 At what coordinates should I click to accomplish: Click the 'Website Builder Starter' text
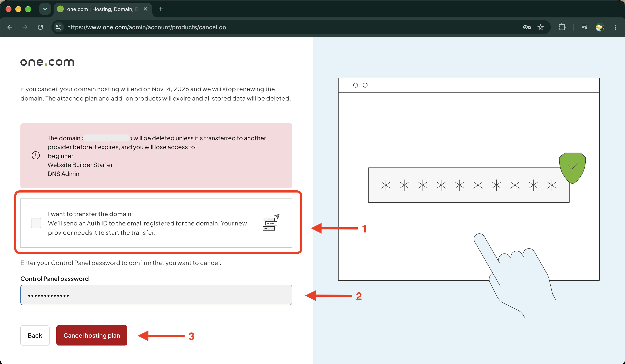click(x=80, y=165)
